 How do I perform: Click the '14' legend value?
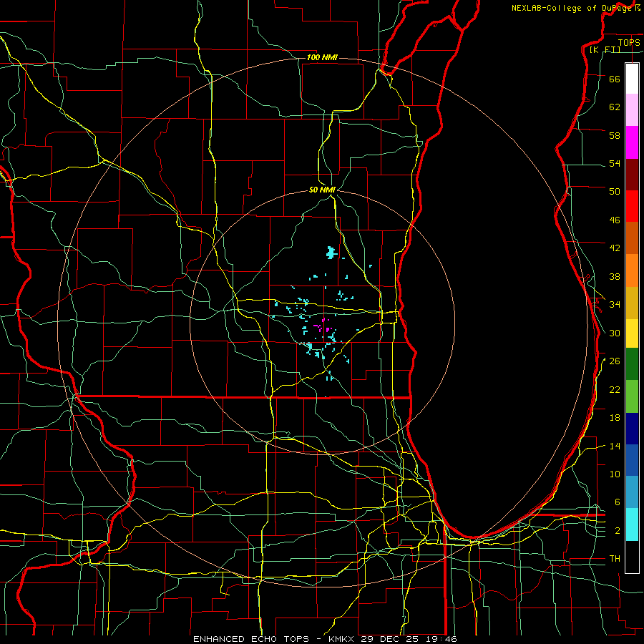tap(615, 446)
